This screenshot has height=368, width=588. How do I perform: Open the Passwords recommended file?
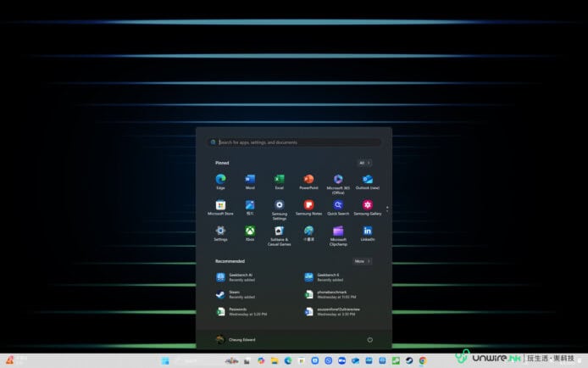pyautogui.click(x=236, y=311)
